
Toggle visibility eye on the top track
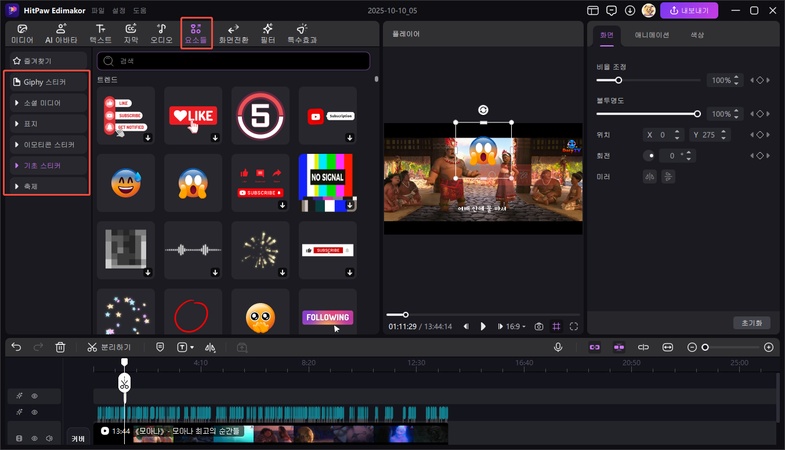tap(33, 396)
